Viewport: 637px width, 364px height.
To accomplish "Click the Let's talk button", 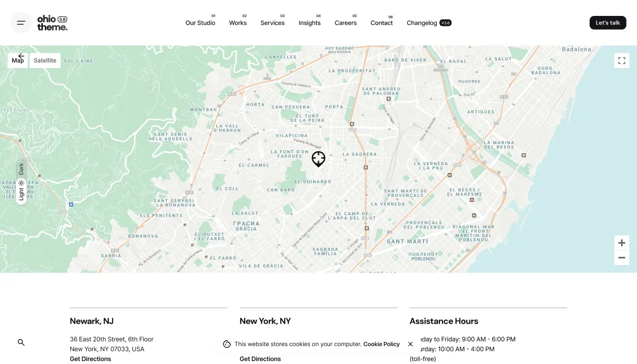I will pyautogui.click(x=608, y=23).
